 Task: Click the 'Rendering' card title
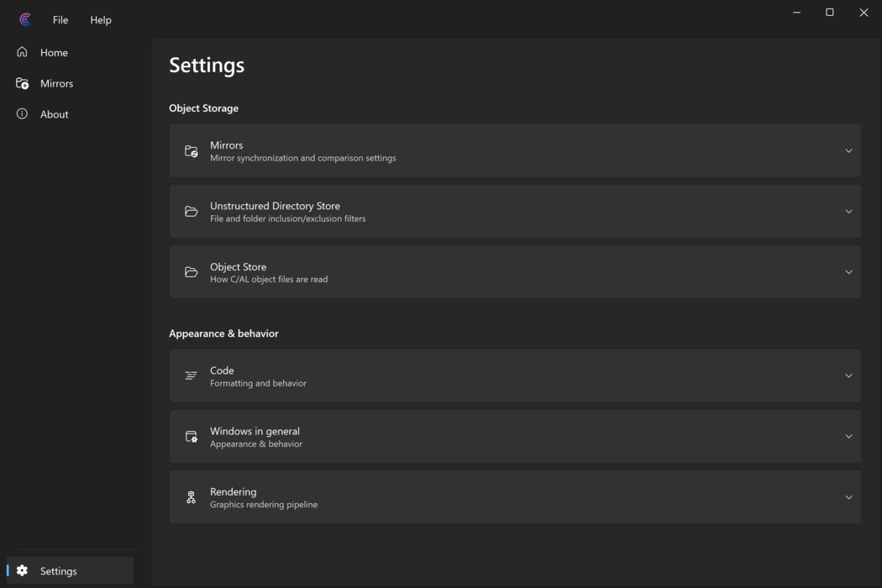(234, 491)
